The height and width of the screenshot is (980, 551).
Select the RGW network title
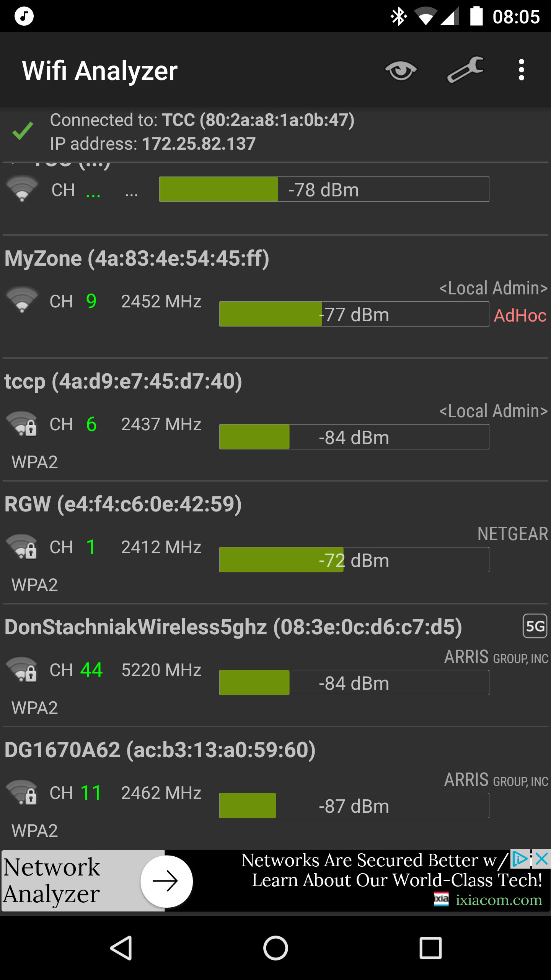pyautogui.click(x=123, y=504)
